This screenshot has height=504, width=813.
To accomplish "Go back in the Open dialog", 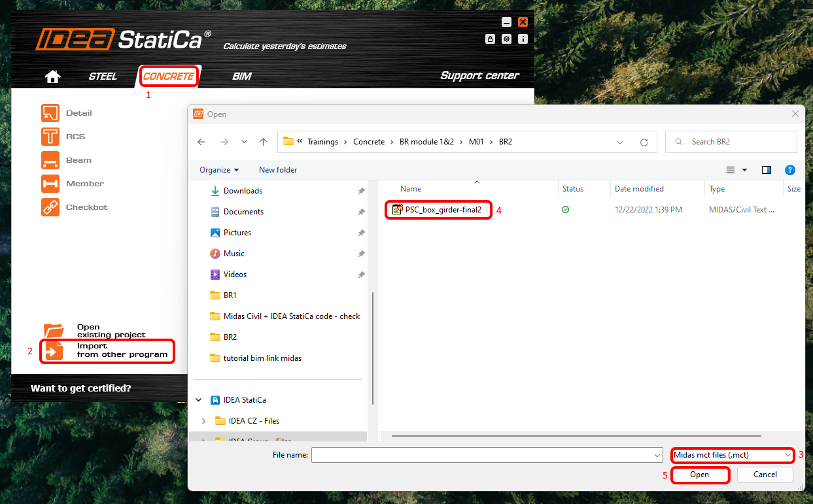I will (201, 142).
